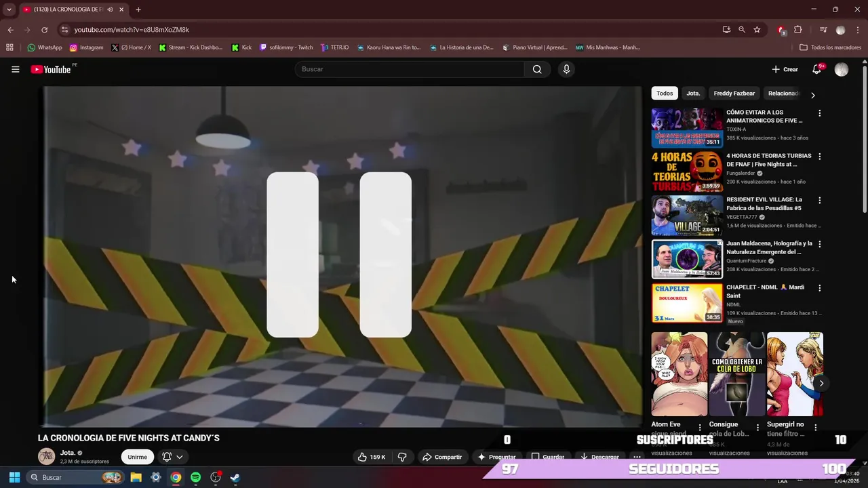
Task: Click the address bar URL
Action: [132, 30]
